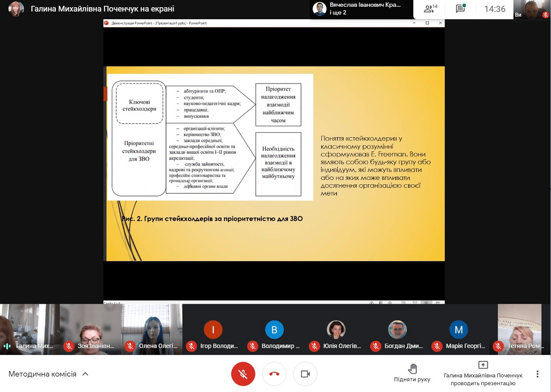Click Марія Георгі... avatar M tile
Viewport: 551px width, 392px height.
pos(458,330)
